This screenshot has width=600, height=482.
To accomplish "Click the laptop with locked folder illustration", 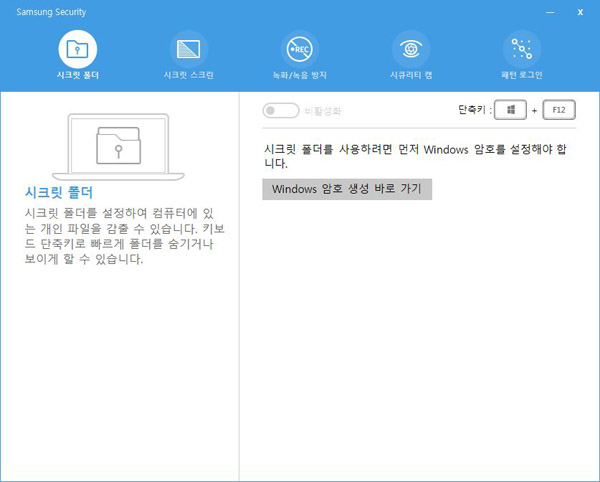I will coord(118,147).
